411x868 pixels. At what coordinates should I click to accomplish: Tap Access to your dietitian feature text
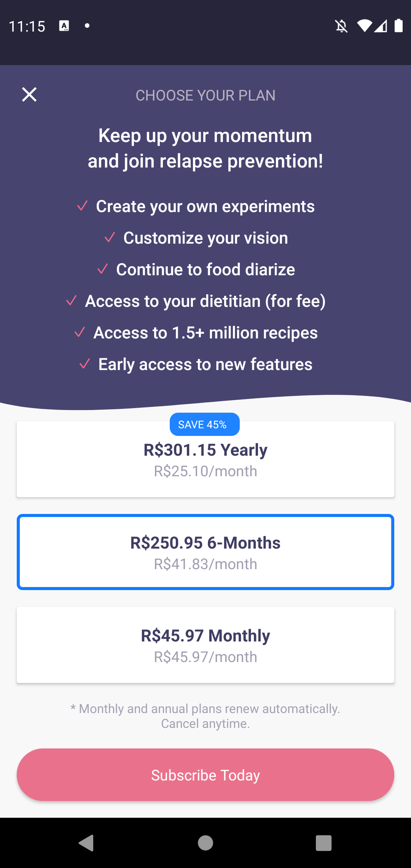[x=205, y=301]
